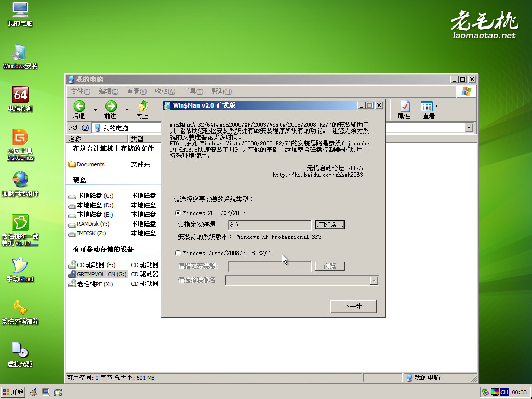Open the 我的电脑 desktop icon
The height and width of the screenshot is (399, 532).
20,14
